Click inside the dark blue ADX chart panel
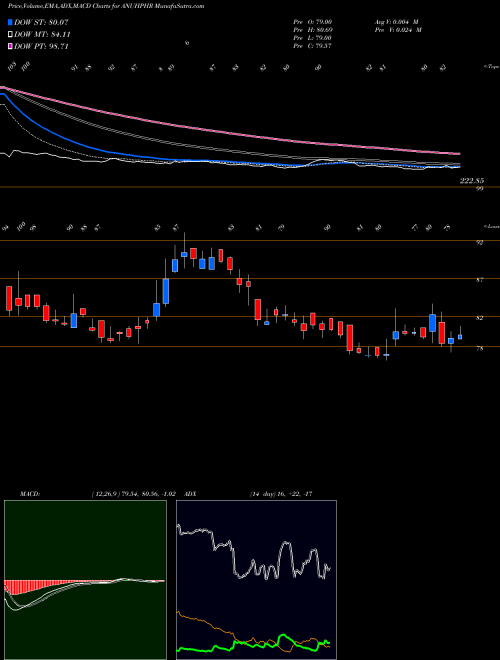 (x=256, y=580)
